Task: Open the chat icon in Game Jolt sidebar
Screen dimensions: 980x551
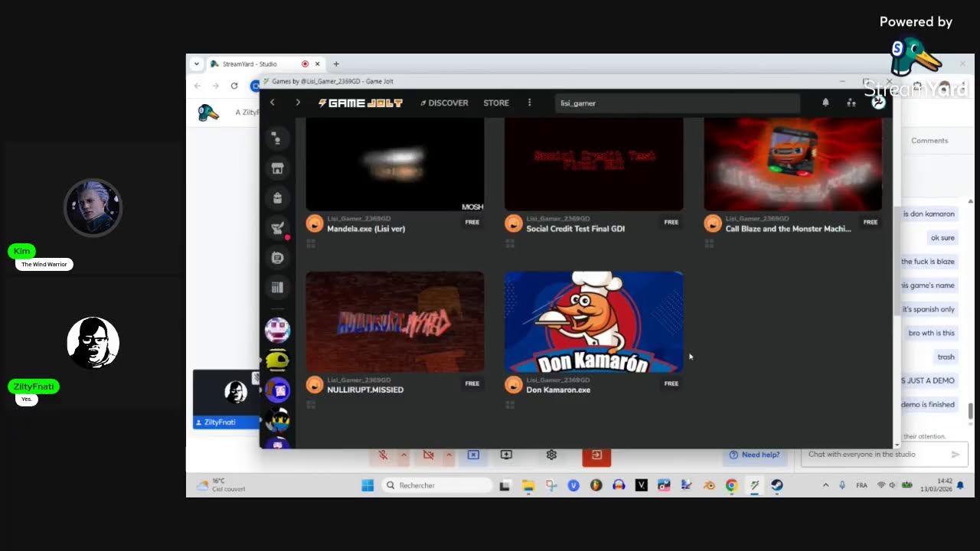Action: 277,139
